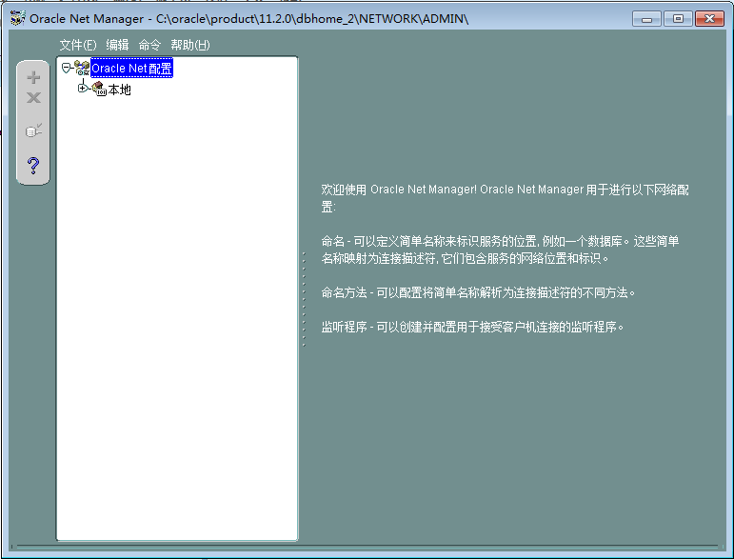Click the Oracle Net configuration tree icon
Image resolution: width=734 pixels, height=560 pixels.
82,69
